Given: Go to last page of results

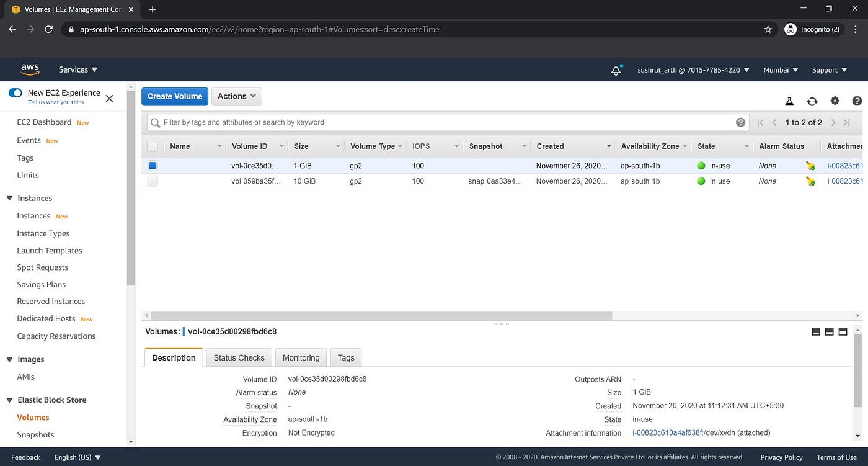Looking at the screenshot, I should [847, 123].
